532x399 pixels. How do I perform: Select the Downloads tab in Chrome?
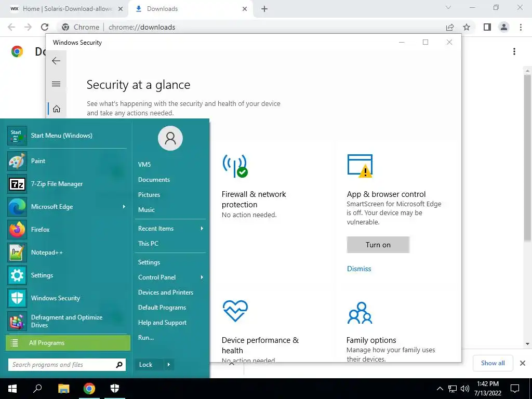[x=190, y=9]
